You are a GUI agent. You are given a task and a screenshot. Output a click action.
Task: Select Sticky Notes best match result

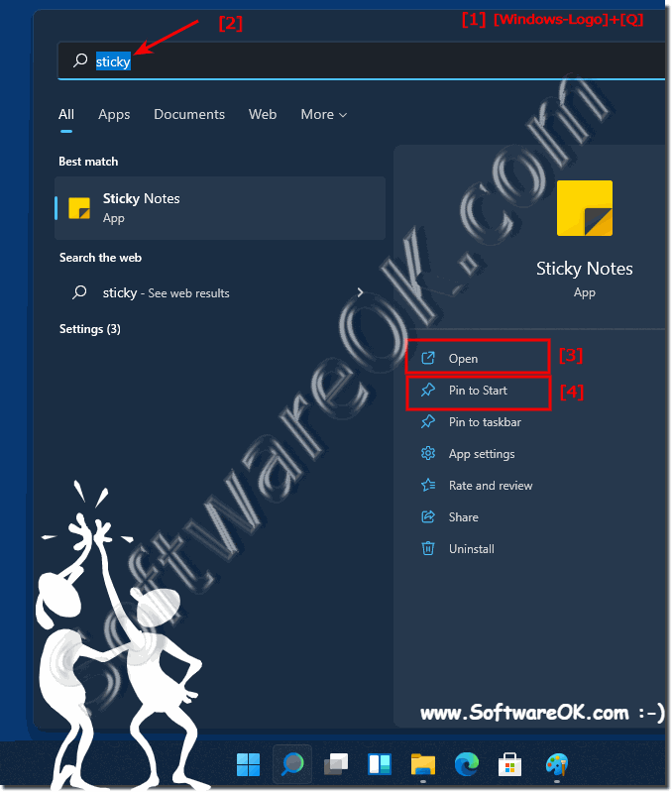pyautogui.click(x=220, y=208)
